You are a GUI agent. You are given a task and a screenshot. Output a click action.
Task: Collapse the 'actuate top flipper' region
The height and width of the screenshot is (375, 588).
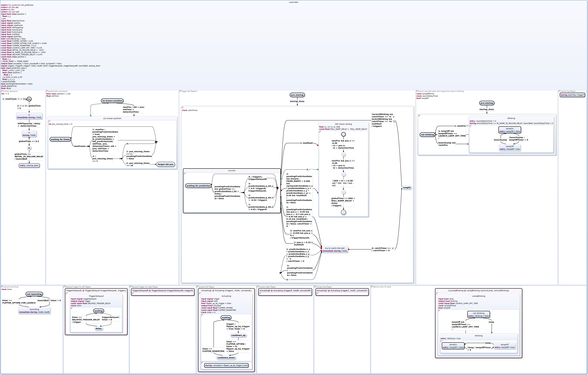tap(315, 287)
